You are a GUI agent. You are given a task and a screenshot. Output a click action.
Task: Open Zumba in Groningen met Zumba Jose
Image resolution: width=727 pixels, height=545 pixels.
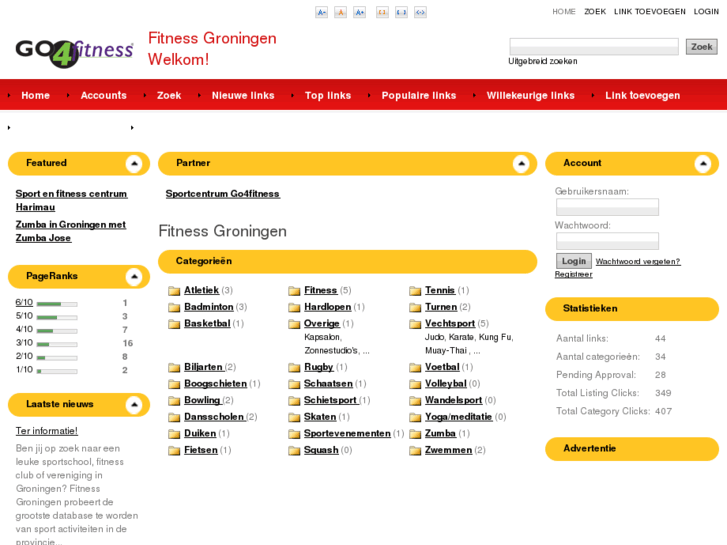[x=70, y=231]
